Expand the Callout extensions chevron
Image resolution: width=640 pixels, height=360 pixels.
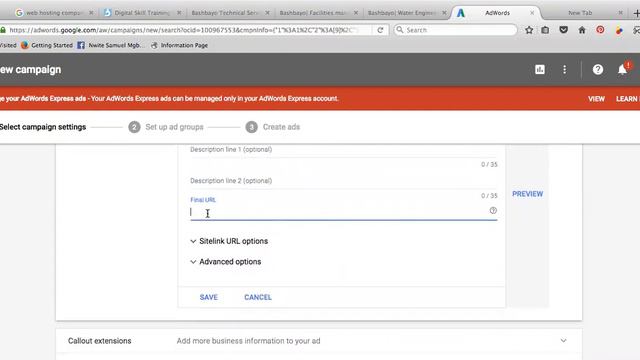(x=563, y=340)
